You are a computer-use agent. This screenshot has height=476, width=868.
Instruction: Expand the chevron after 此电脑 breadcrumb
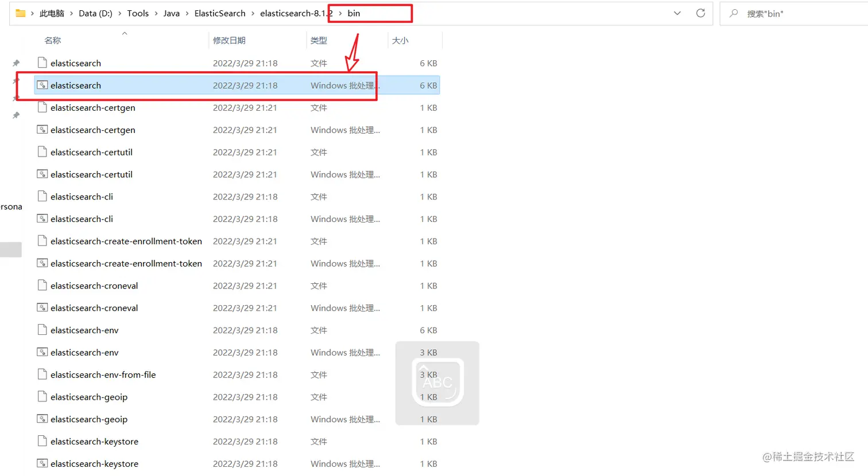click(72, 13)
